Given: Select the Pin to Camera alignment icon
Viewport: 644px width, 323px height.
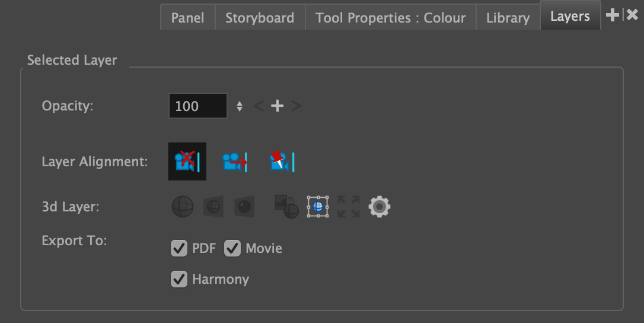Looking at the screenshot, I should click(x=282, y=161).
